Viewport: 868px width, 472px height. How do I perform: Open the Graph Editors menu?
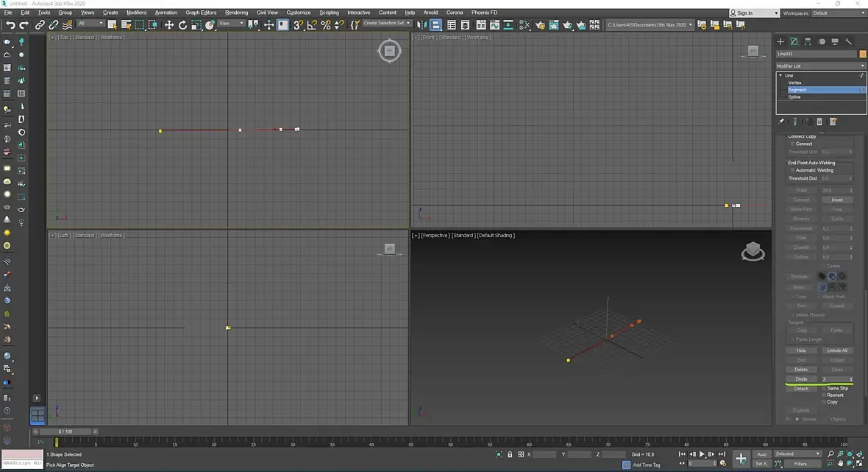(x=201, y=13)
